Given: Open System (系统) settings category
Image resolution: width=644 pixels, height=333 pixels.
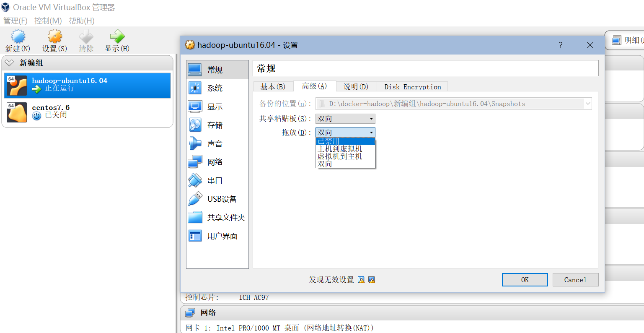Looking at the screenshot, I should point(217,88).
